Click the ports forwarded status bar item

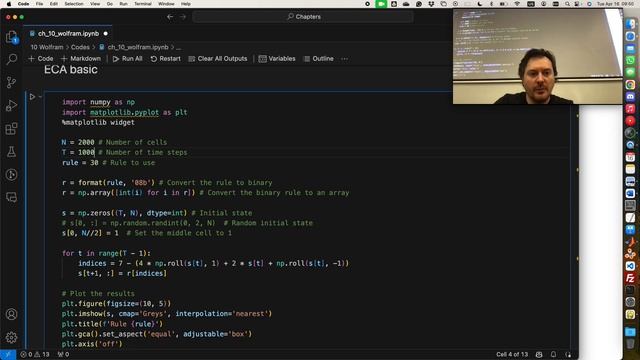point(63,354)
